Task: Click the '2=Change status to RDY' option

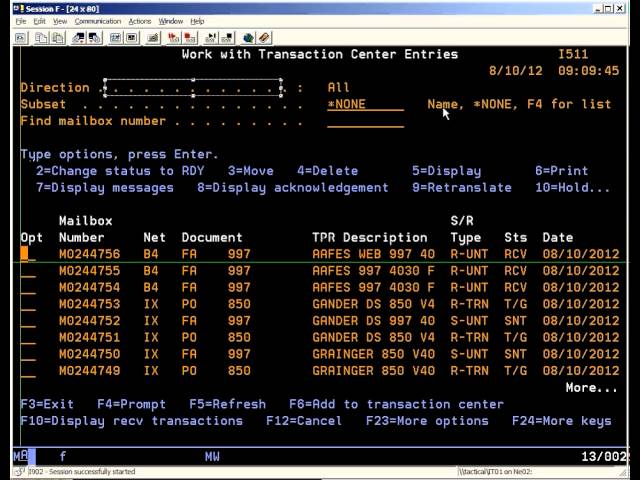Action: coord(120,171)
